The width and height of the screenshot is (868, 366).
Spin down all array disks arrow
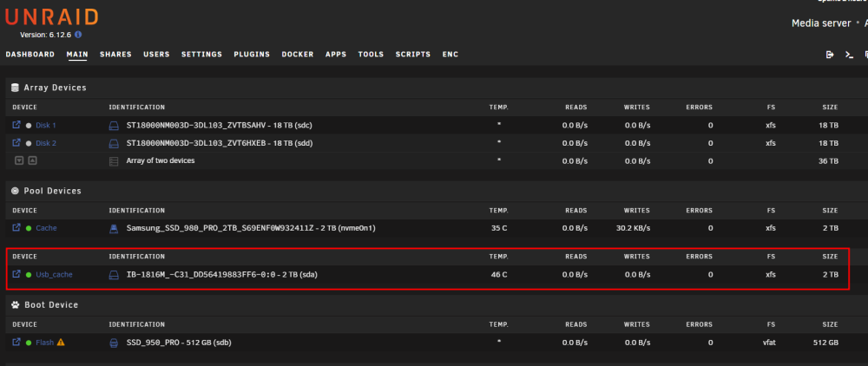(x=19, y=161)
